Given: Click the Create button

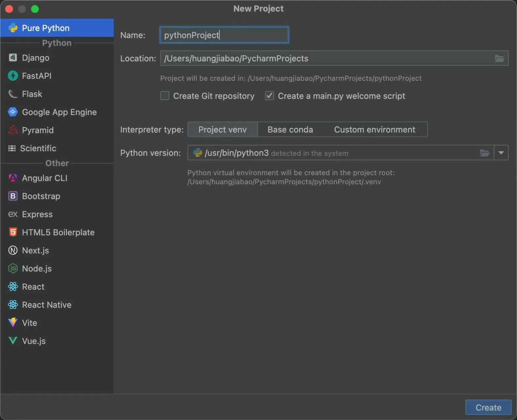Looking at the screenshot, I should 488,408.
